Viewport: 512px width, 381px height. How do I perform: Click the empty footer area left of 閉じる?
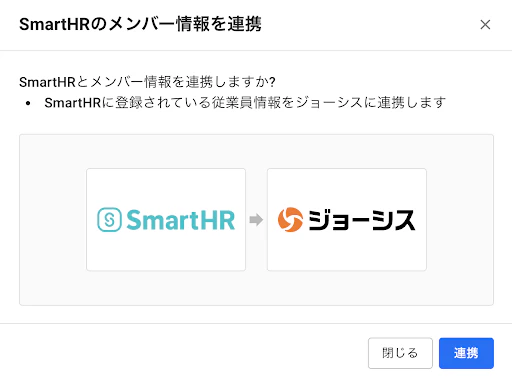(183, 353)
